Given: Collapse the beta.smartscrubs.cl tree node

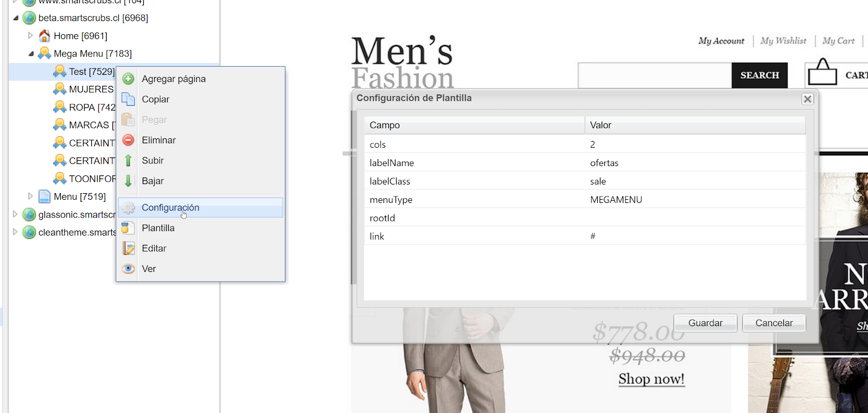Looking at the screenshot, I should 16,18.
